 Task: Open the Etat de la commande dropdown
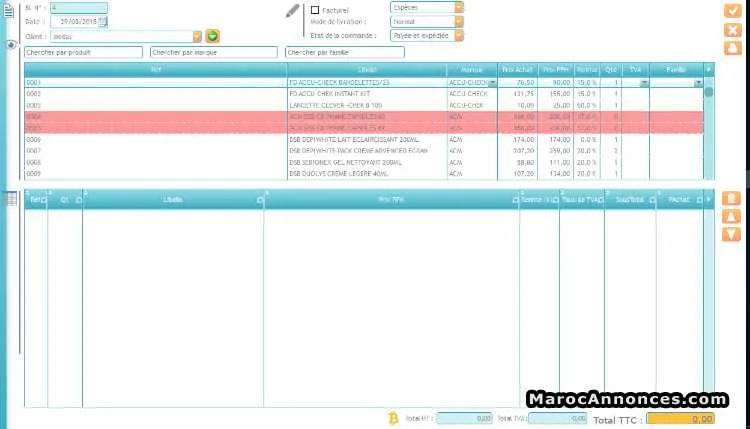click(459, 35)
